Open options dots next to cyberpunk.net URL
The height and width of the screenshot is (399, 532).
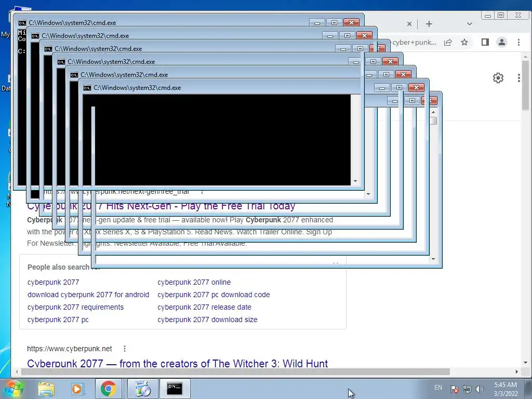pyautogui.click(x=125, y=349)
